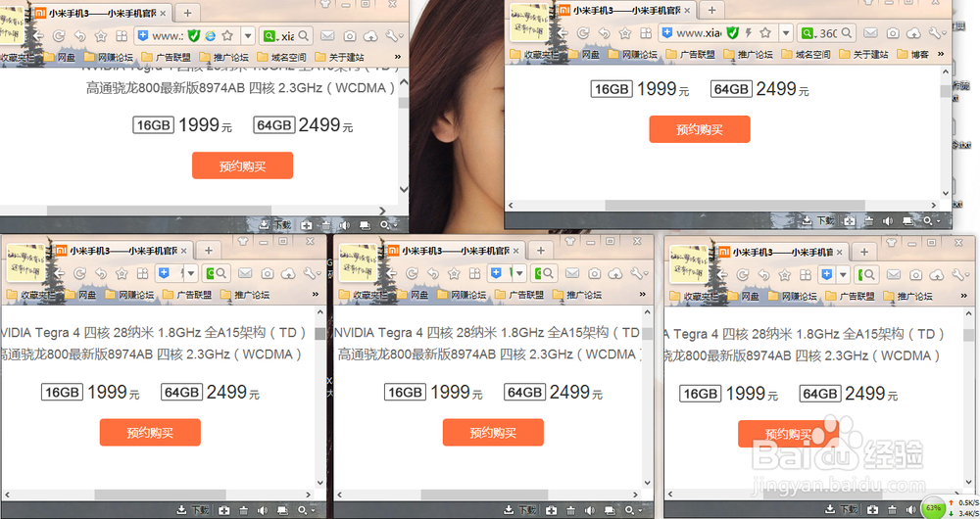Expand bookmarks overflow chevron in top-left window
The height and width of the screenshot is (519, 980).
(x=398, y=56)
